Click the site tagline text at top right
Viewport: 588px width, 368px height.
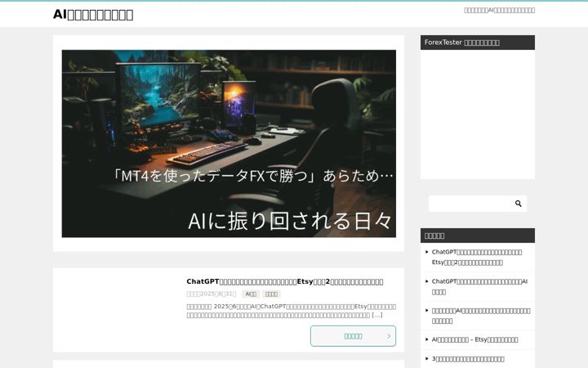pyautogui.click(x=499, y=10)
